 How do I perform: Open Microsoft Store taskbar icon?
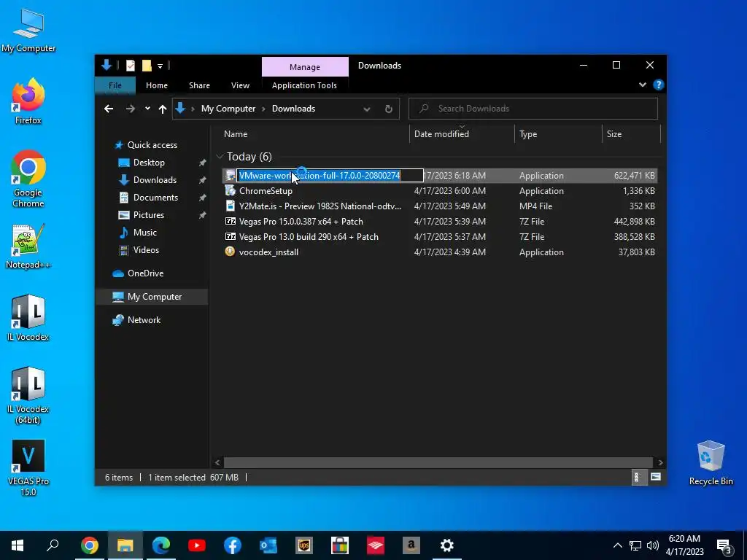tap(340, 545)
